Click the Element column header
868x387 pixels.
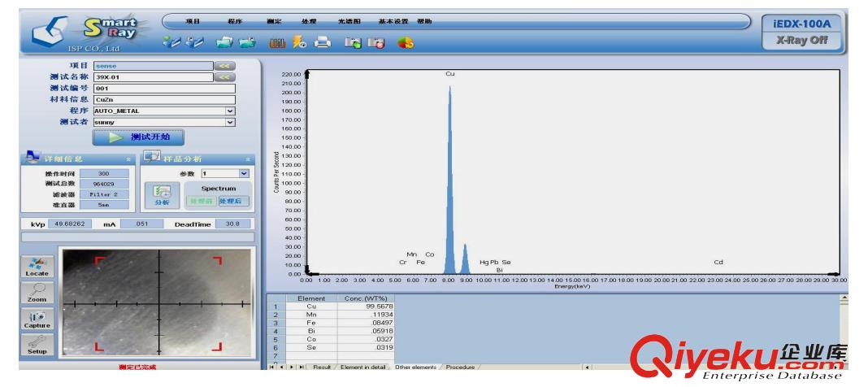(311, 298)
